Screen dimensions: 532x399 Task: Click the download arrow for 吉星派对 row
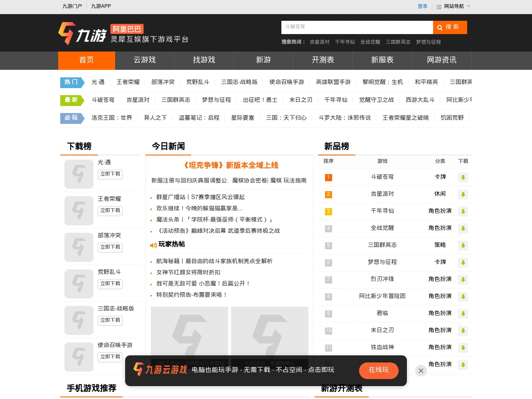[463, 195]
